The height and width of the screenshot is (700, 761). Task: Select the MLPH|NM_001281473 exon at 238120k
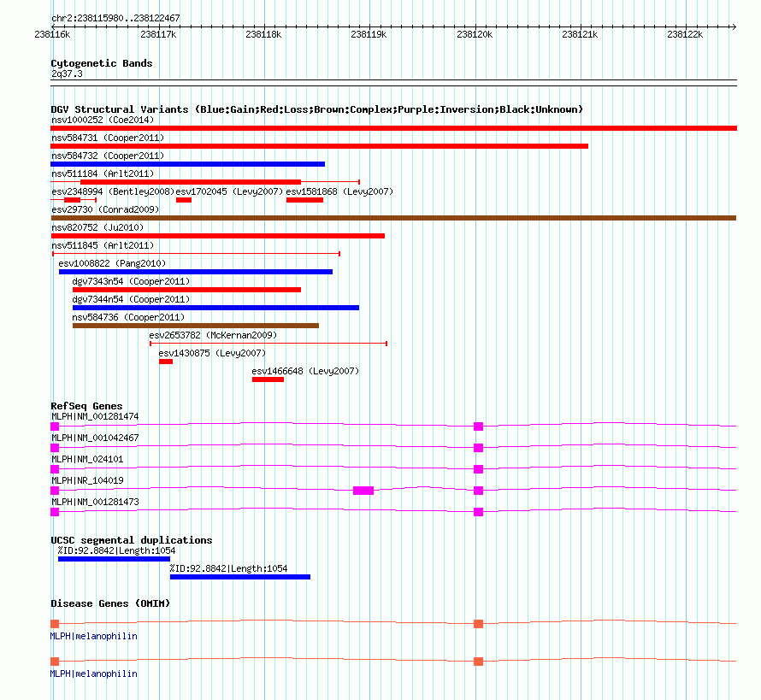coord(479,512)
